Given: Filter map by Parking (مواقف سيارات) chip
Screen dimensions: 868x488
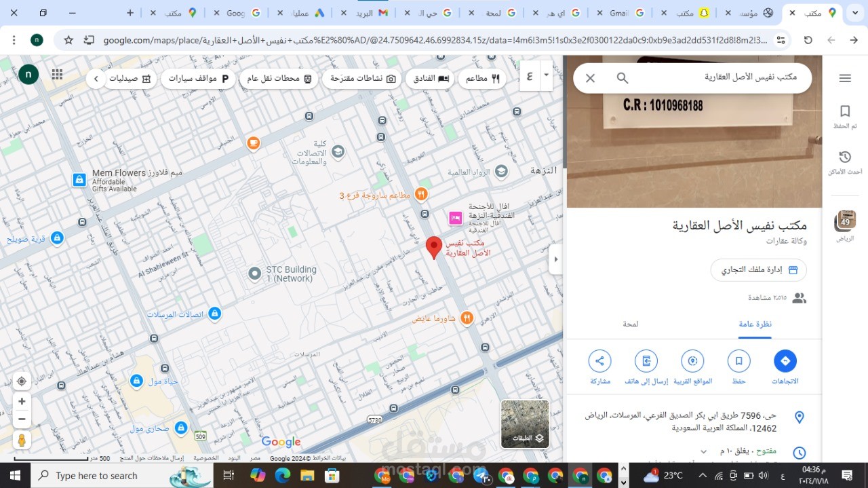Looking at the screenshot, I should point(199,79).
